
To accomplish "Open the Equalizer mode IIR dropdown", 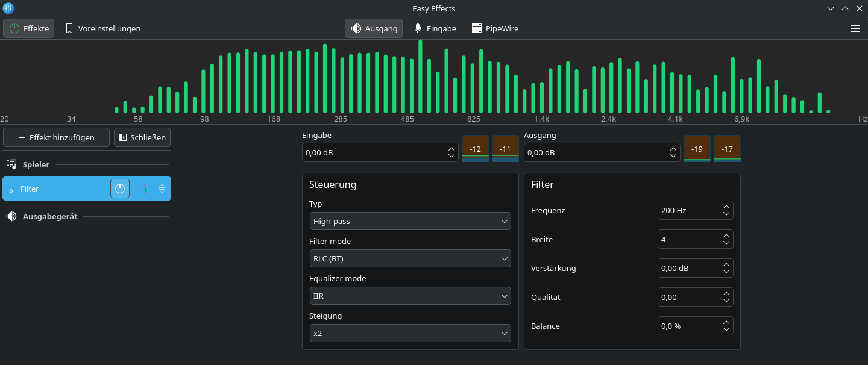I will pyautogui.click(x=410, y=296).
